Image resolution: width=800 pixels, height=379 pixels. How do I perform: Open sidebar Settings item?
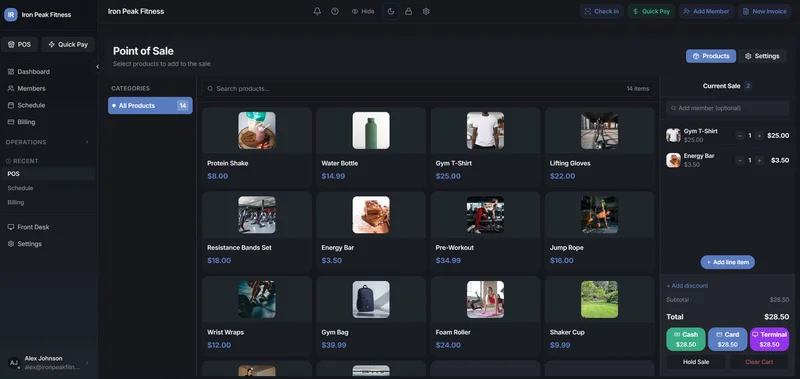click(x=48, y=244)
